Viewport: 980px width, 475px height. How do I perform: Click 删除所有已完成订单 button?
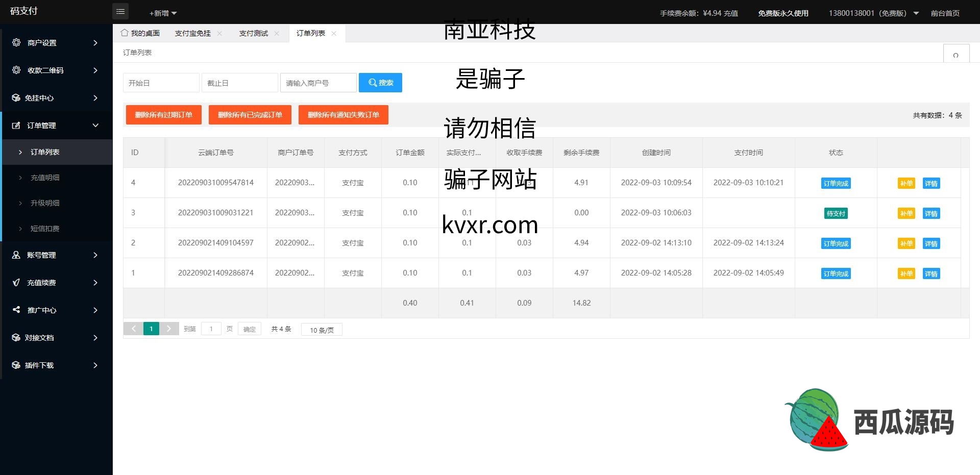250,115
